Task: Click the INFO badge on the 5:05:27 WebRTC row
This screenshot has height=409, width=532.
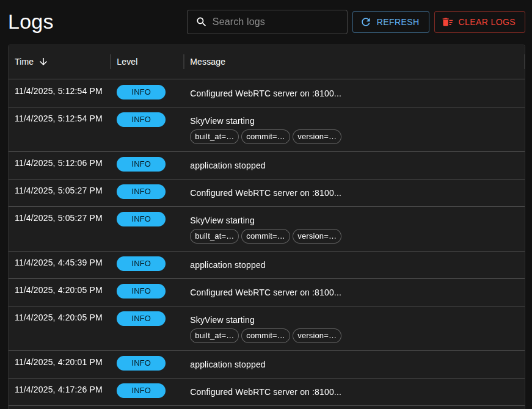Action: [140, 191]
